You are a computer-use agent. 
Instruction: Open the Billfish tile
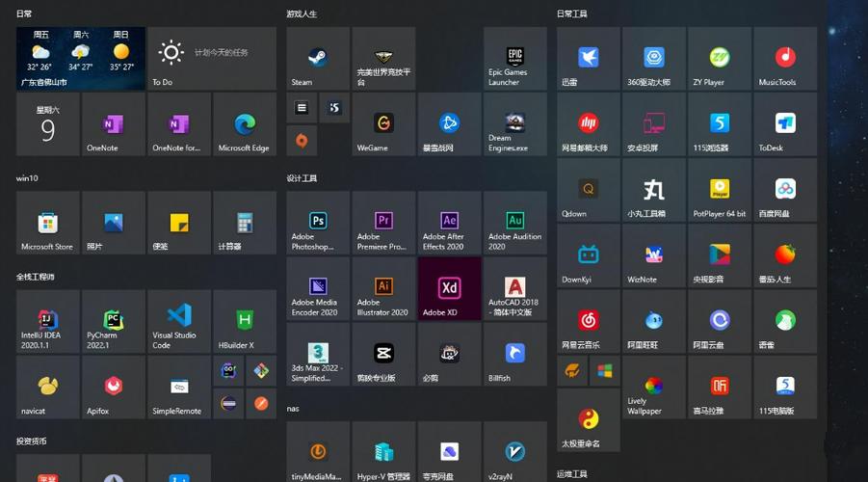pos(514,355)
